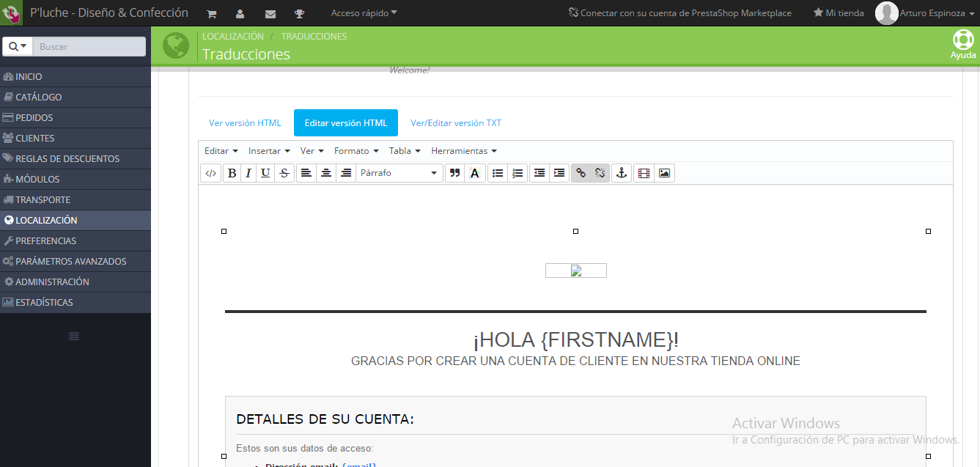Open the Mi tienda link
The height and width of the screenshot is (467, 980).
pos(839,13)
